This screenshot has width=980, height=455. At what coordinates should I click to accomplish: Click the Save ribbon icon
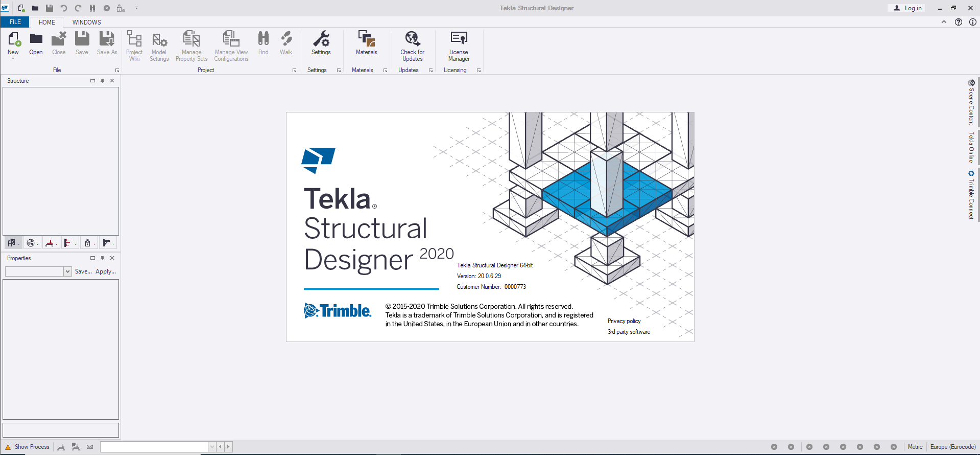pos(82,43)
